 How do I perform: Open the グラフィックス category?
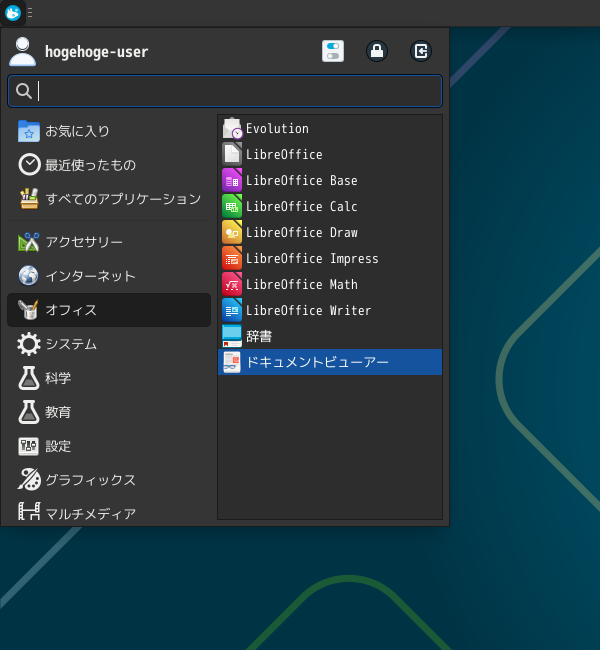90,480
